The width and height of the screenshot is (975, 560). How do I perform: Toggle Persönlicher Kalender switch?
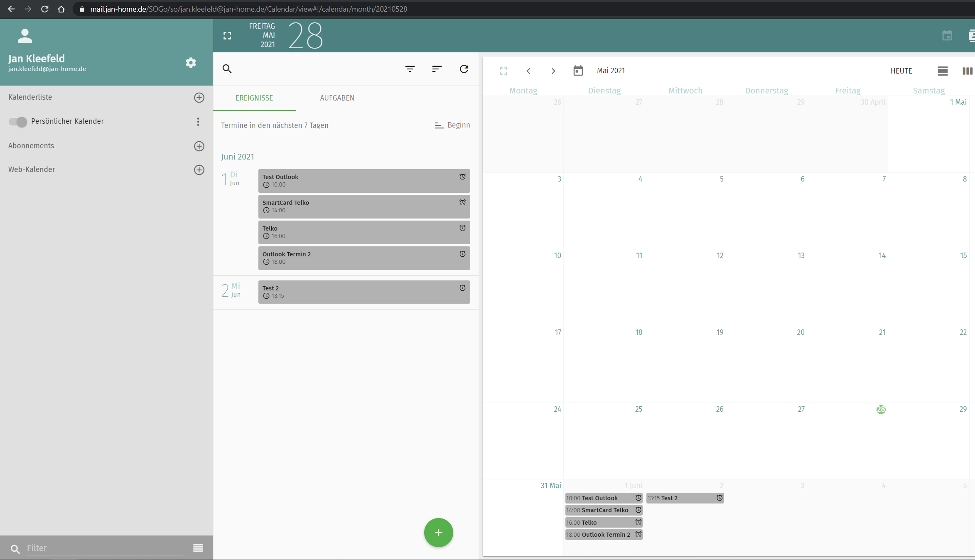pos(18,122)
